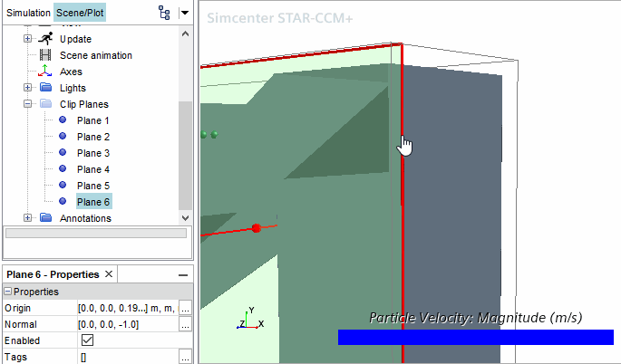Click the Particle Velocity Magnitude legend title
The height and width of the screenshot is (364, 621).
point(476,317)
